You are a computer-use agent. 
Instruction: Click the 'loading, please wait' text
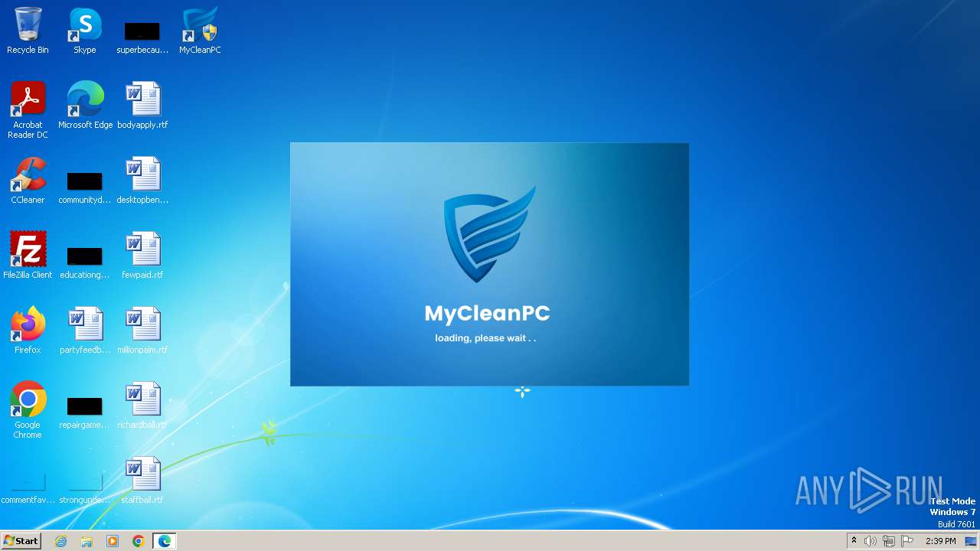(x=485, y=338)
